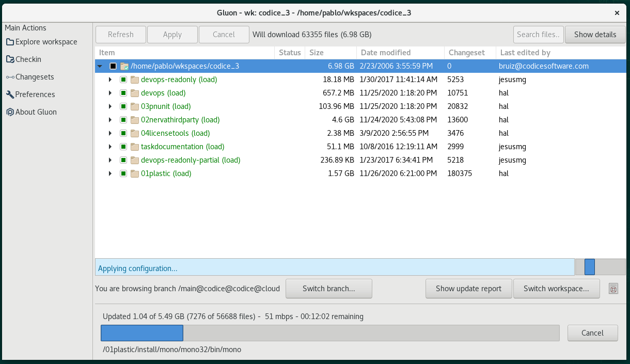Select the Explore workspace folder icon

pyautogui.click(x=11, y=41)
